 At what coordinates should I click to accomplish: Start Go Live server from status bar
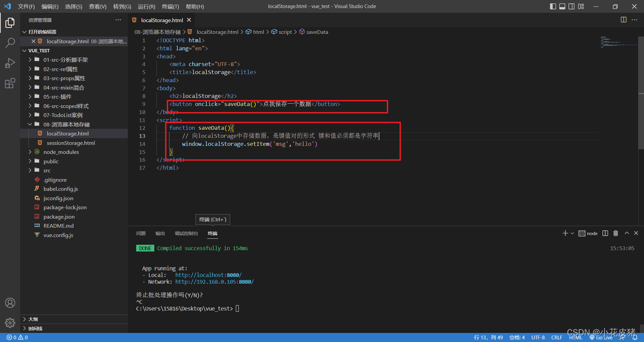601,337
